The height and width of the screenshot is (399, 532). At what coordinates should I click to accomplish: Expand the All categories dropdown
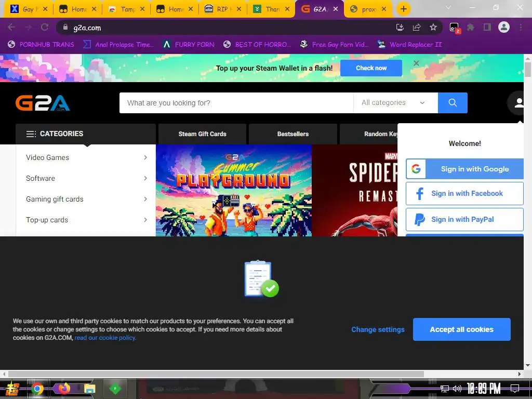point(395,103)
